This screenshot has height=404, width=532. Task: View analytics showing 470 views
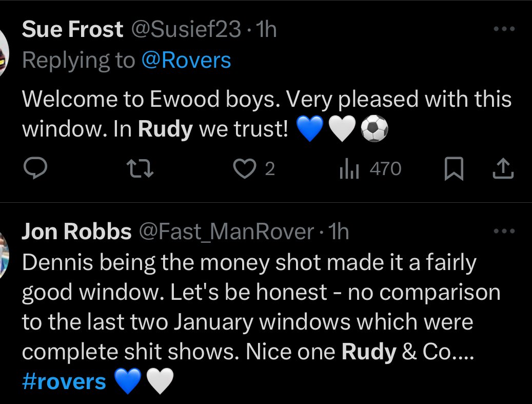coord(370,169)
